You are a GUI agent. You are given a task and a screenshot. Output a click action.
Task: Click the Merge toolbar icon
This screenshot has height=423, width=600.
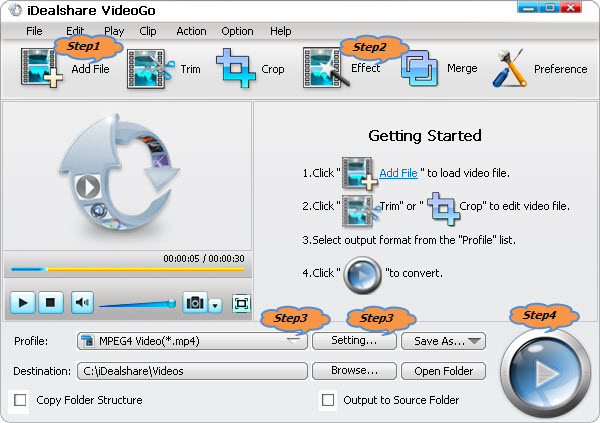tap(419, 68)
